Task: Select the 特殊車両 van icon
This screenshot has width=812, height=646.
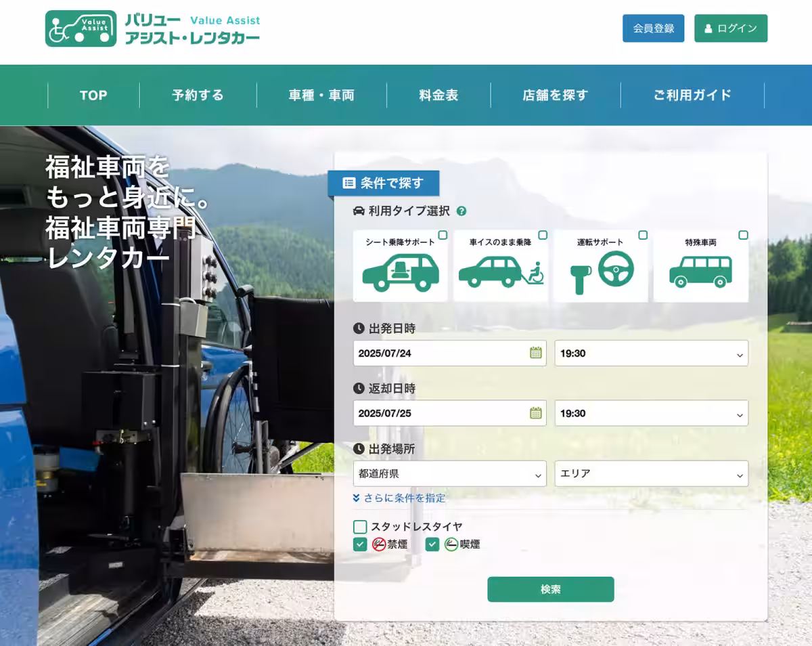Action: point(700,272)
